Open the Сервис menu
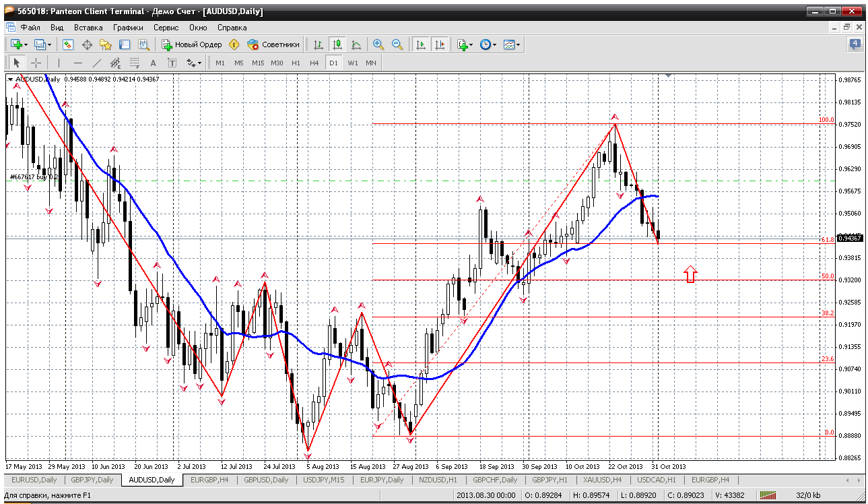Image resolution: width=868 pixels, height=504 pixels. [166, 28]
